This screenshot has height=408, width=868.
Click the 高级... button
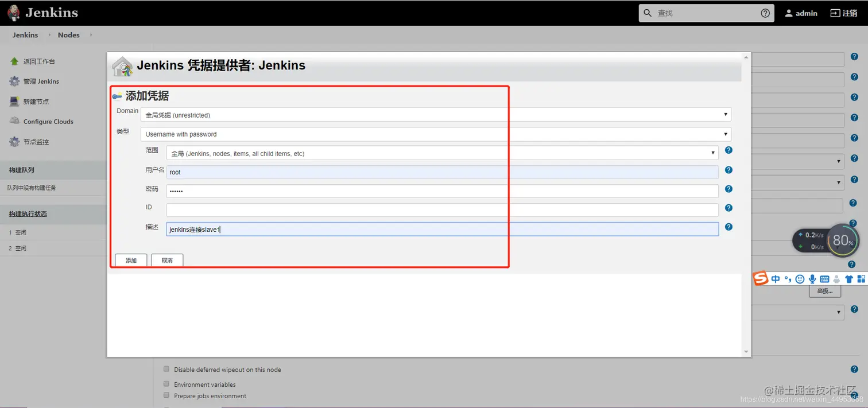point(825,291)
